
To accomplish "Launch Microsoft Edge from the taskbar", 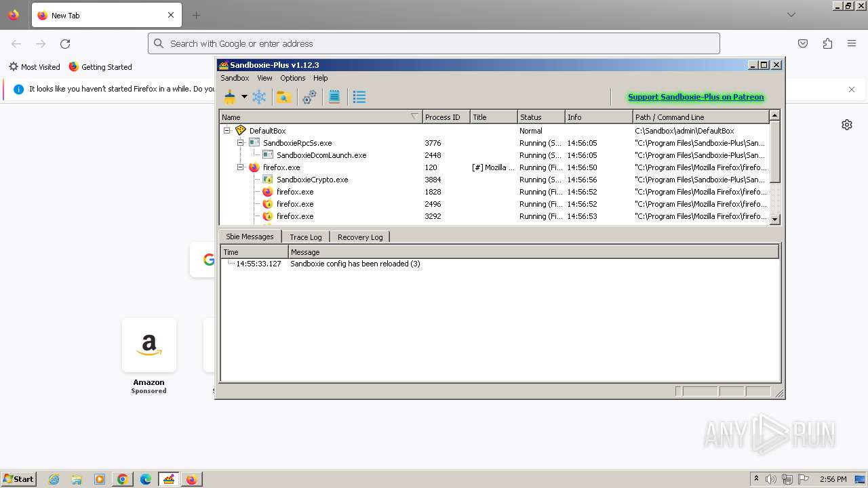I will point(145,479).
